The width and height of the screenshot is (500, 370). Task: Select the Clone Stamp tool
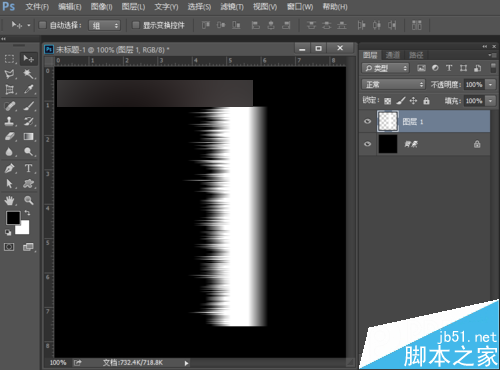pyautogui.click(x=9, y=121)
